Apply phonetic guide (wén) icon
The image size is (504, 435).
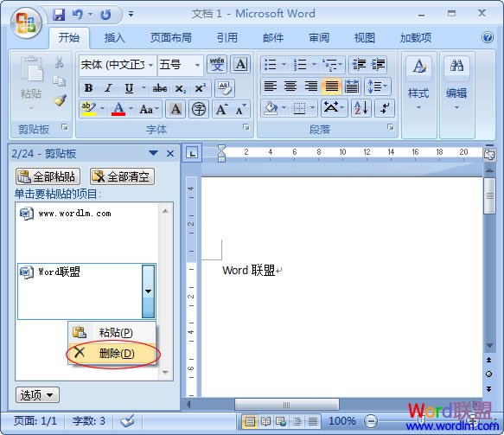coord(217,64)
